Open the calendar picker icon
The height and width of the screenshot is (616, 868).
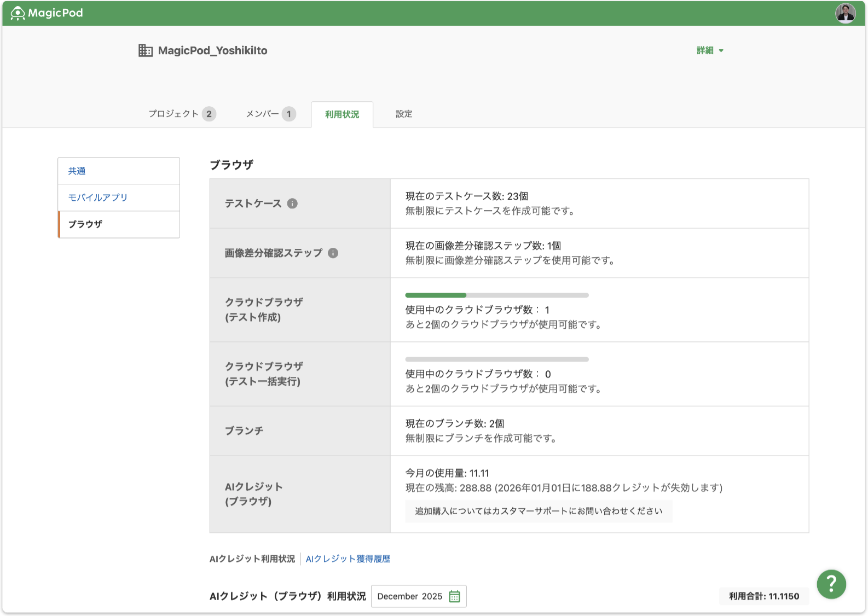[454, 596]
